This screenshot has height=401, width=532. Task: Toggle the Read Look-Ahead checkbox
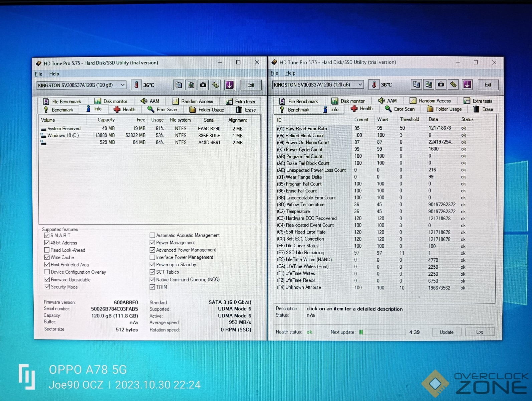(x=47, y=250)
